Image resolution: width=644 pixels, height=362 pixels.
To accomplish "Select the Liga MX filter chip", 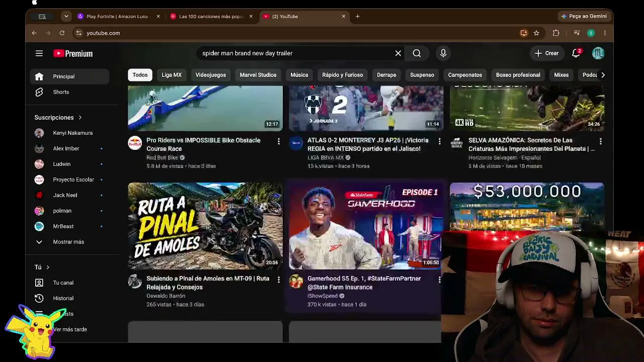I will tap(172, 75).
